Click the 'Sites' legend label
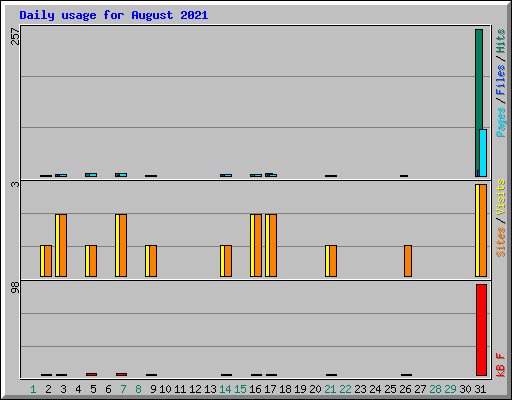Screen dimensions: 512x400 coord(501,242)
